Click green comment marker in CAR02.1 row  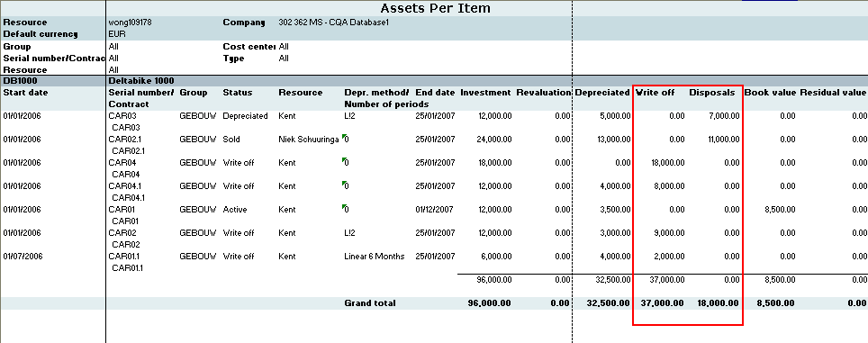(x=344, y=136)
